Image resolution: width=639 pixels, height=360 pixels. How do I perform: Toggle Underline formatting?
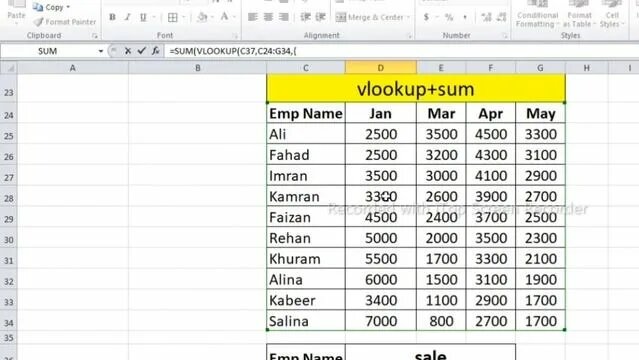tap(143, 17)
